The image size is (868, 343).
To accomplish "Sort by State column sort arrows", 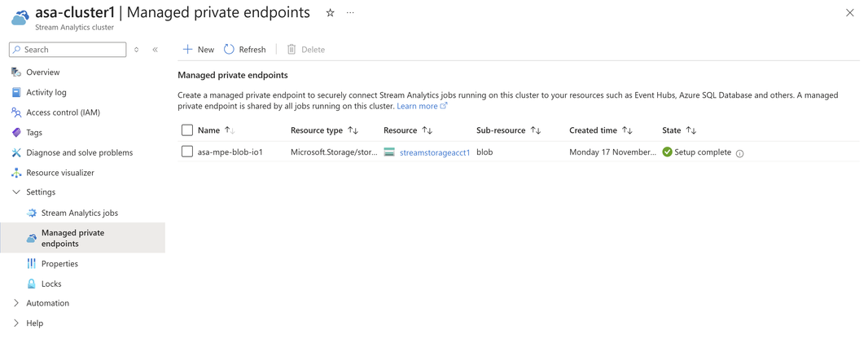I will [x=690, y=130].
